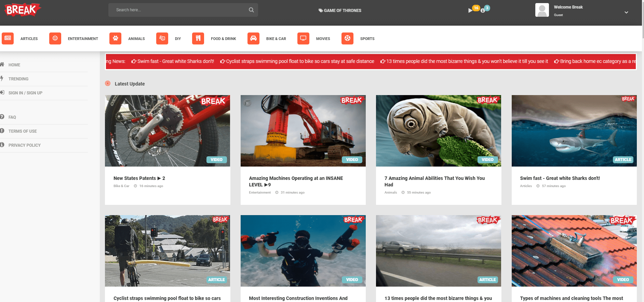
Task: Click the Entertainment smiley icon
Action: click(x=55, y=38)
